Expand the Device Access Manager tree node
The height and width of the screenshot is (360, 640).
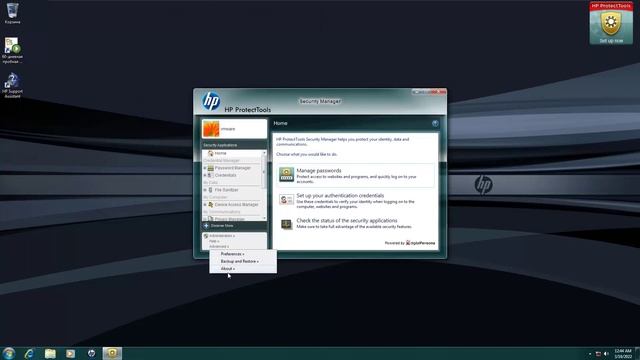pyautogui.click(x=205, y=204)
